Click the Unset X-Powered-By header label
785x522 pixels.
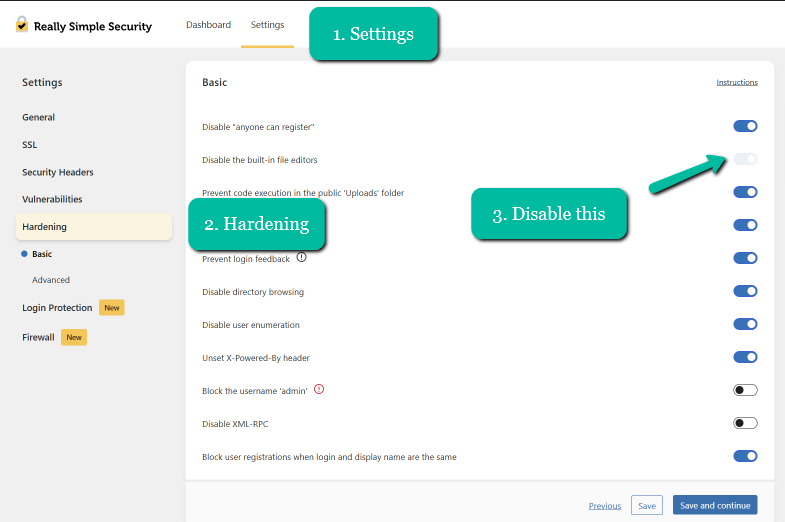click(x=256, y=358)
